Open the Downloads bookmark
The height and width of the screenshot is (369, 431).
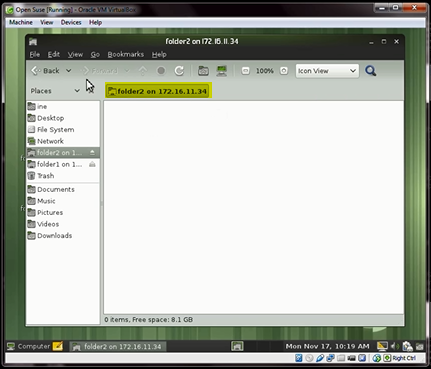click(x=63, y=236)
